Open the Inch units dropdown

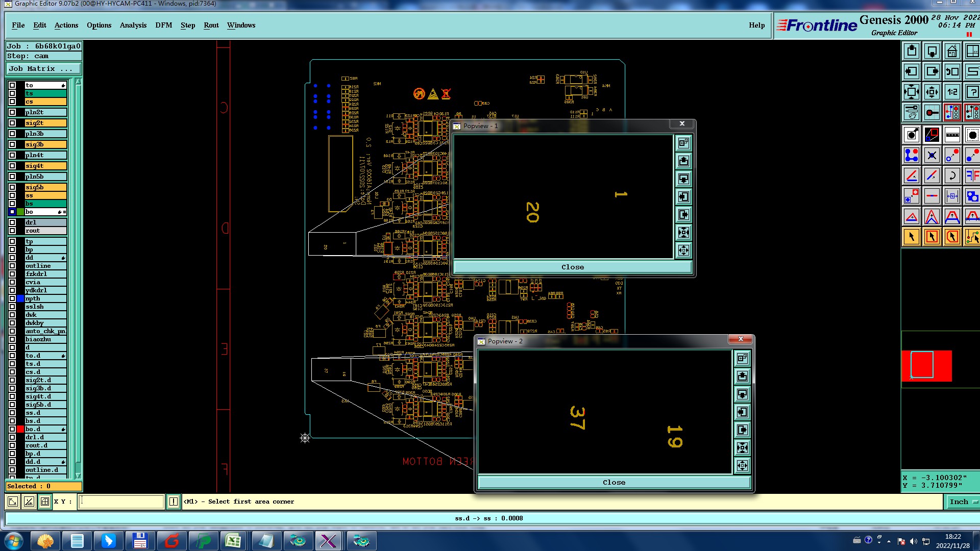coord(963,502)
